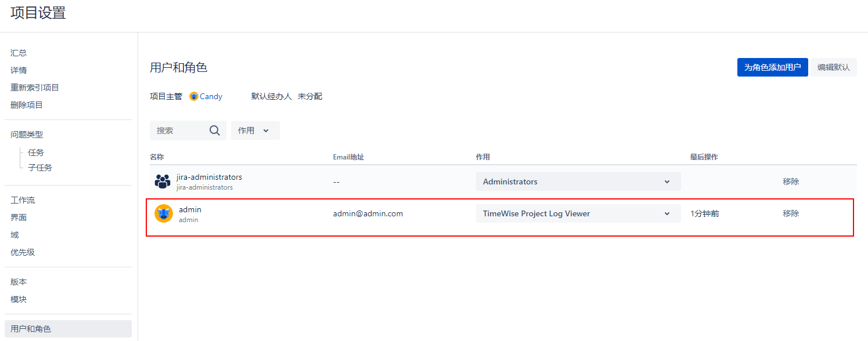The height and width of the screenshot is (341, 868).
Task: Click the 为角色添加用户 button
Action: tap(772, 67)
